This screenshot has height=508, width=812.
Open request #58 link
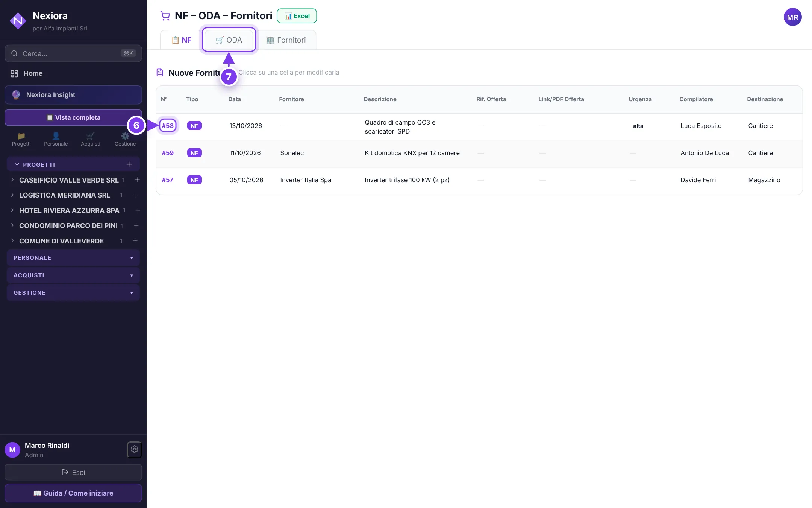tap(168, 126)
